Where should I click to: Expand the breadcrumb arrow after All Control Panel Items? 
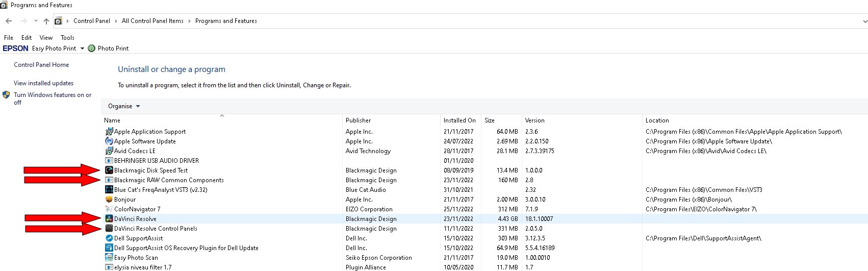coord(189,21)
